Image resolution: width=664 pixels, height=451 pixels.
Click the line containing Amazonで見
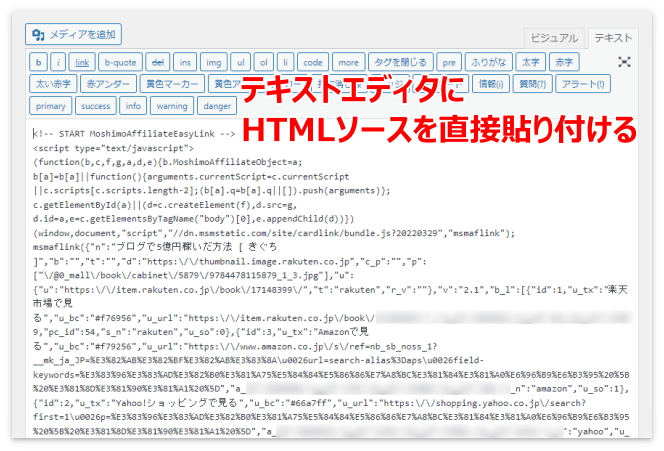tap(201, 332)
